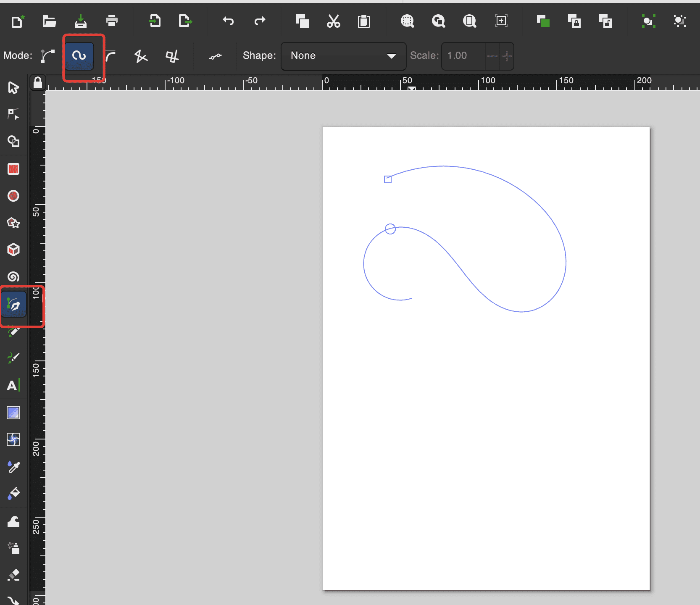The width and height of the screenshot is (700, 605).
Task: Select the Pen Bezier tool
Action: point(14,304)
